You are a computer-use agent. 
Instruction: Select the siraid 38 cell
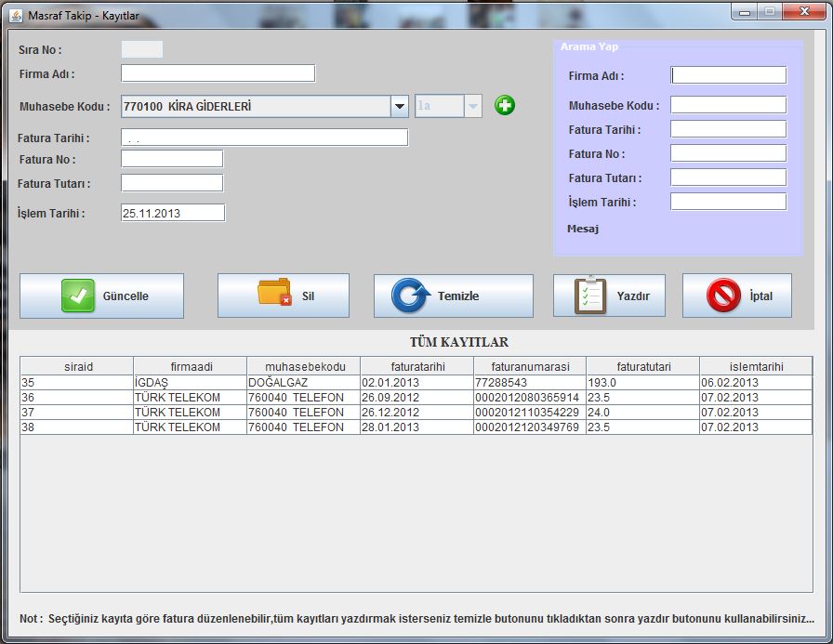click(x=77, y=427)
